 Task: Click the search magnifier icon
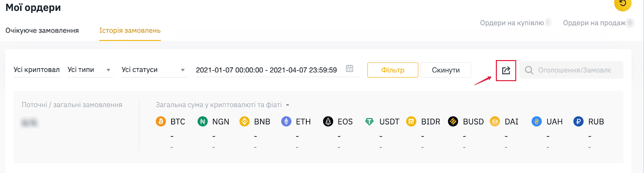click(529, 70)
